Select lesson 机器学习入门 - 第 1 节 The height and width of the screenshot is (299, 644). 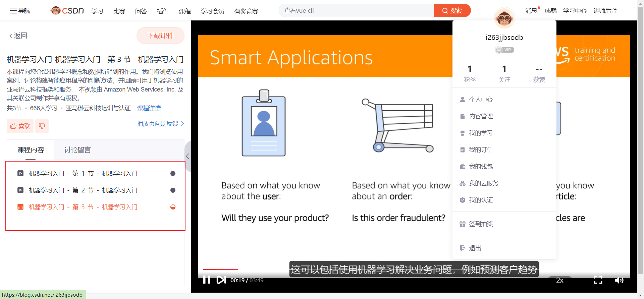click(83, 174)
